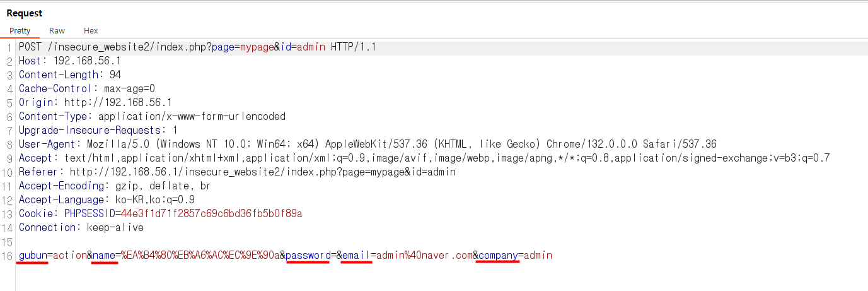The image size is (868, 291).
Task: Switch to the Pretty tab
Action: point(20,30)
